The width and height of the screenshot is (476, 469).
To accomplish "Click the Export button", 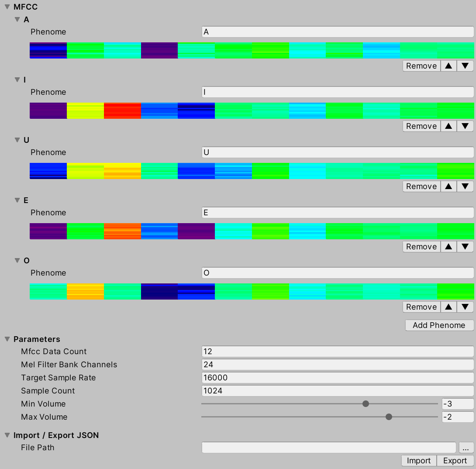I will [455, 461].
